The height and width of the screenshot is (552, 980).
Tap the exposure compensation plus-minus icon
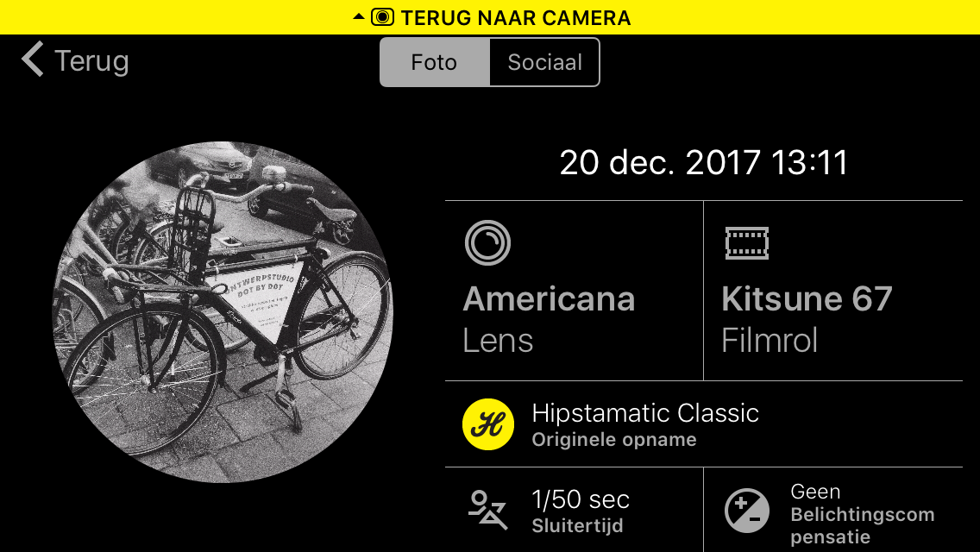coord(747,510)
